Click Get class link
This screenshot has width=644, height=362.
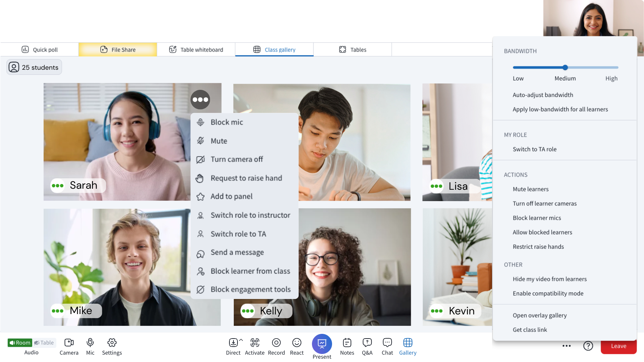click(x=530, y=329)
